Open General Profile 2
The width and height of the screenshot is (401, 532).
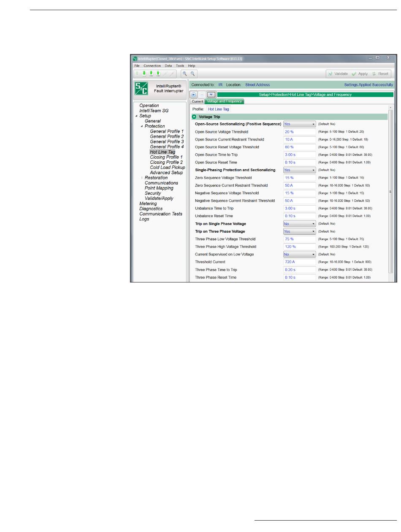pyautogui.click(x=167, y=136)
